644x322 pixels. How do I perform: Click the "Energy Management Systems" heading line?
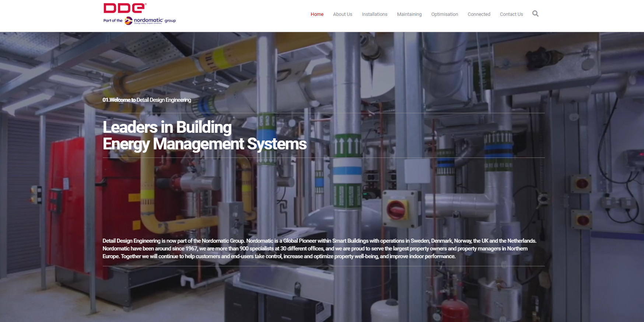204,144
